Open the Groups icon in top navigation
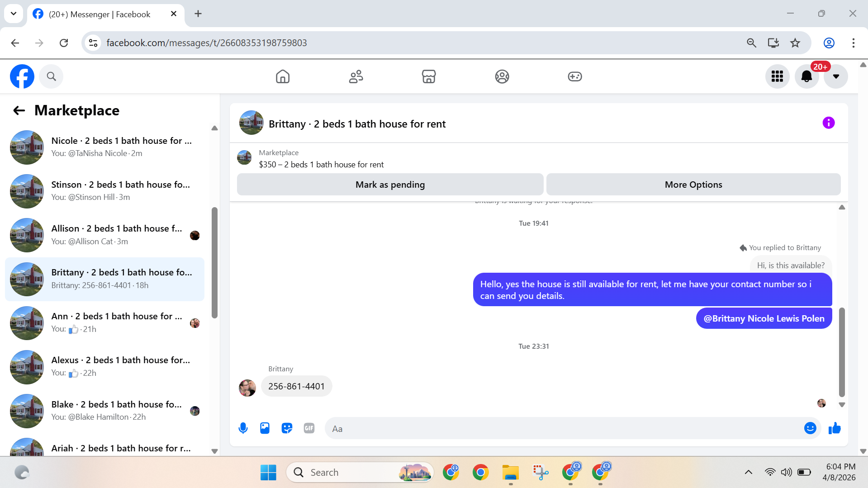 pos(502,76)
